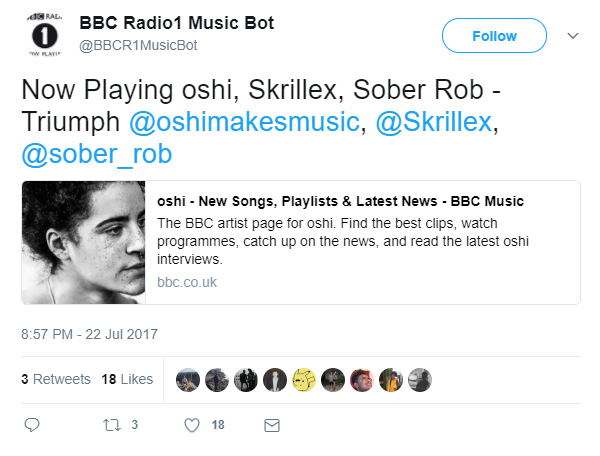This screenshot has width=600, height=456.
Task: Click the yellow Pikachu liker avatar
Action: (x=304, y=380)
